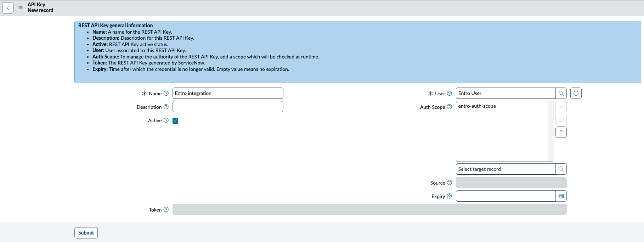Show help for the Active field
This screenshot has height=242, width=644.
pyautogui.click(x=166, y=120)
